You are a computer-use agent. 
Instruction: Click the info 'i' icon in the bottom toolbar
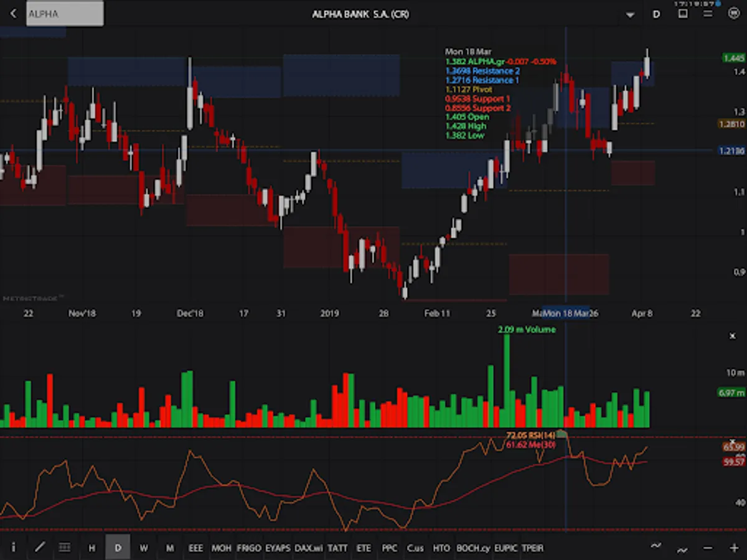tap(13, 548)
